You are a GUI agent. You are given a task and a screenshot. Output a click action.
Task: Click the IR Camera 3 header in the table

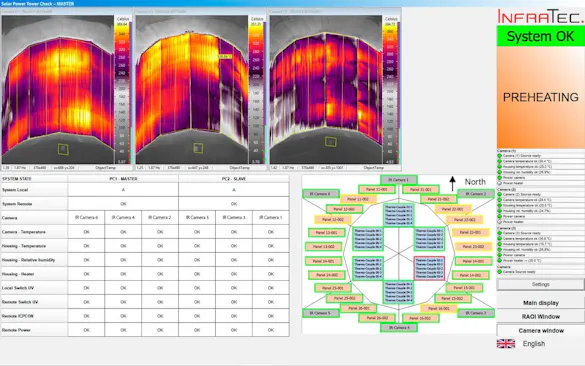tap(234, 218)
